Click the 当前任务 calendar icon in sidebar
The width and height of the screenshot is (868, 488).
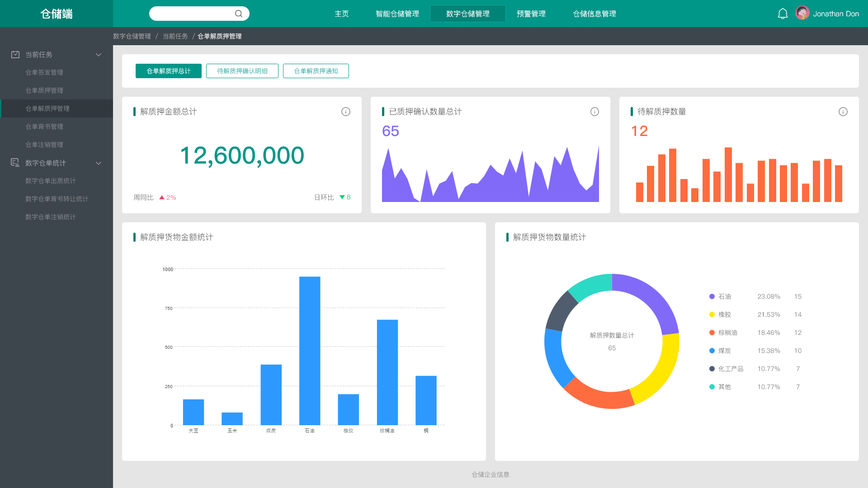(15, 54)
